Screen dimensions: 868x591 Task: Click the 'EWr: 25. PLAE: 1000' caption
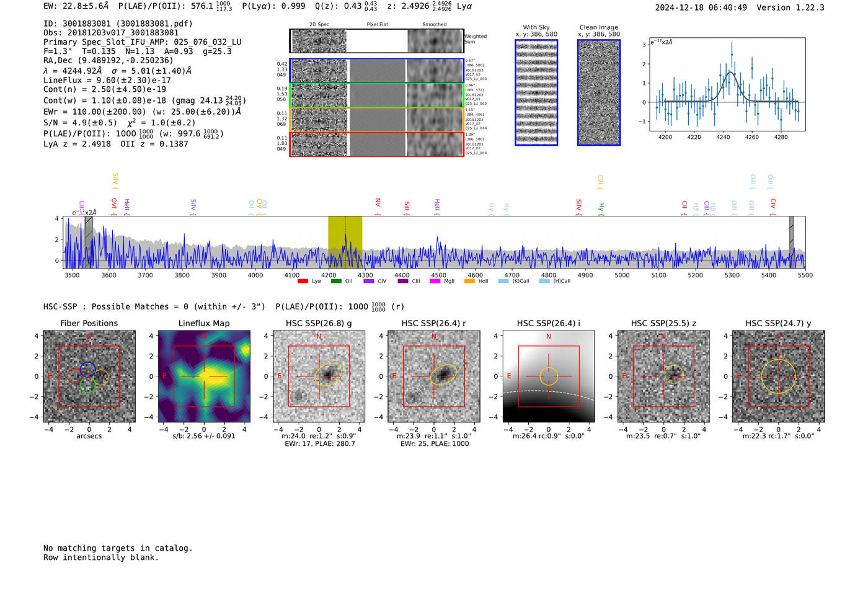pos(435,444)
